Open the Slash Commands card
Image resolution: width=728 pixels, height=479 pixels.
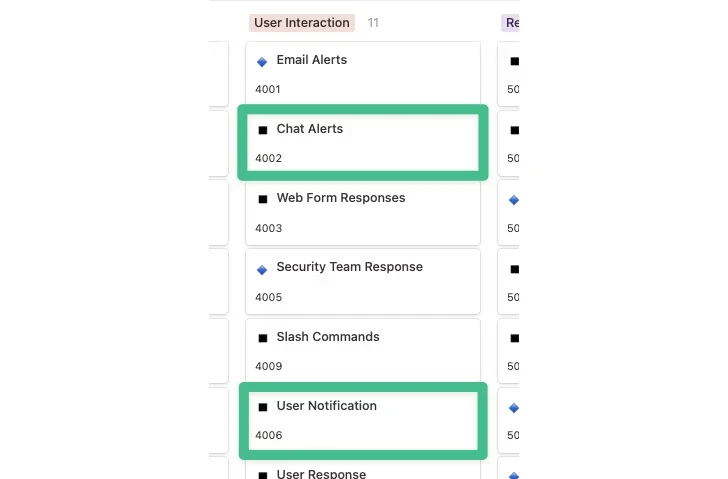click(327, 337)
